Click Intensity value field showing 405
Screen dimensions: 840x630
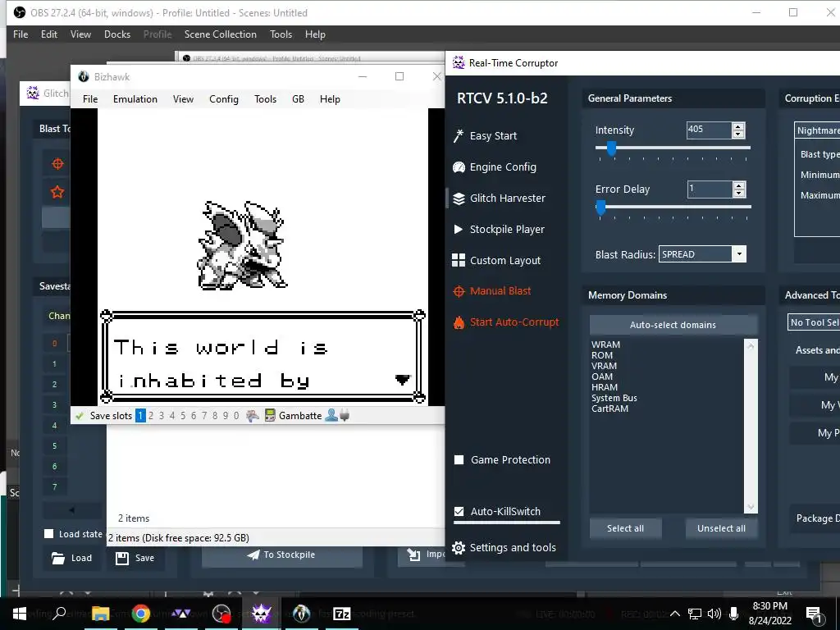[708, 130]
